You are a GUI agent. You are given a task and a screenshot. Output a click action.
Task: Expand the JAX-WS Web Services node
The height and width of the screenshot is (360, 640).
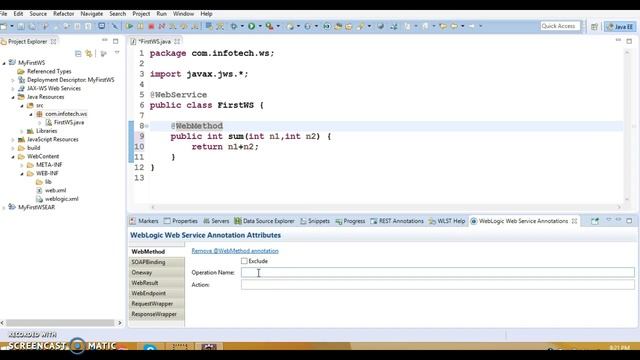click(x=13, y=89)
